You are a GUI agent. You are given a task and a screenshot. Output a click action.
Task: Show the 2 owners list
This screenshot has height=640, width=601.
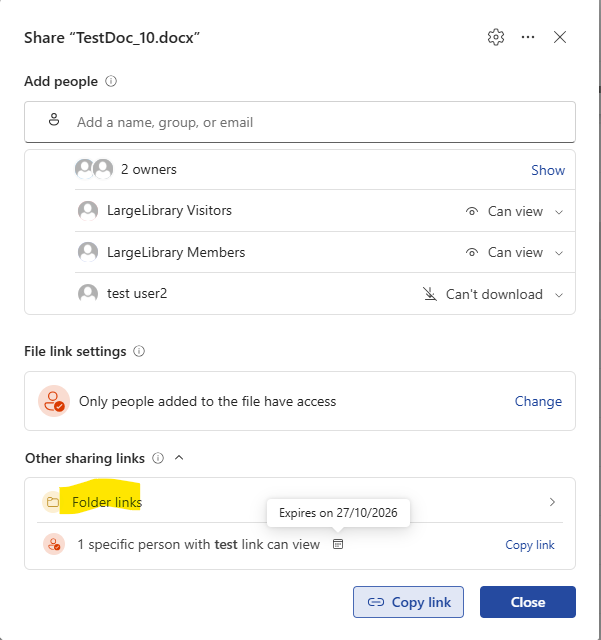coord(548,170)
